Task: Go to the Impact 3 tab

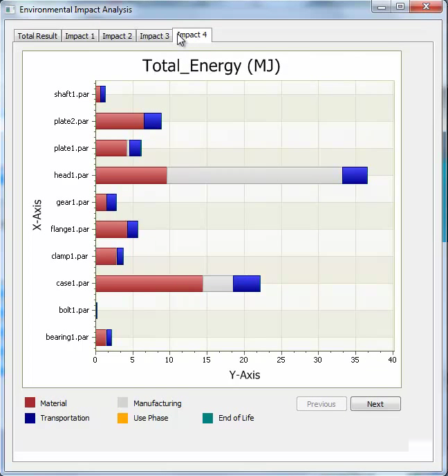Action: point(154,36)
